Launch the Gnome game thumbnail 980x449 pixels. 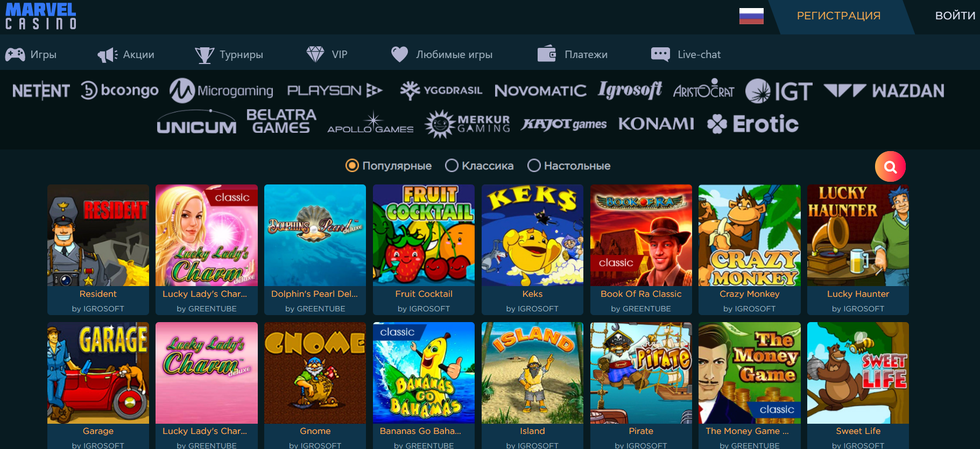(x=315, y=373)
